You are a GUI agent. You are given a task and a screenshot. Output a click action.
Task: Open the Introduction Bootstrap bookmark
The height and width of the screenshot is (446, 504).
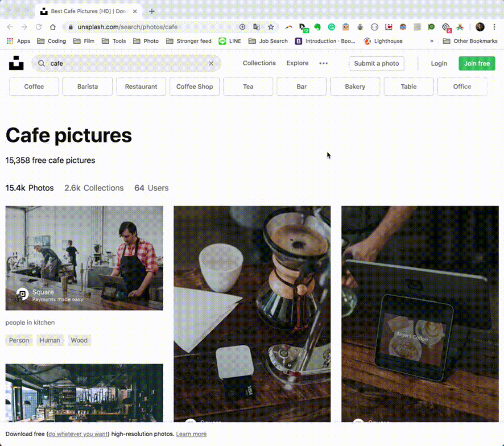coord(325,41)
